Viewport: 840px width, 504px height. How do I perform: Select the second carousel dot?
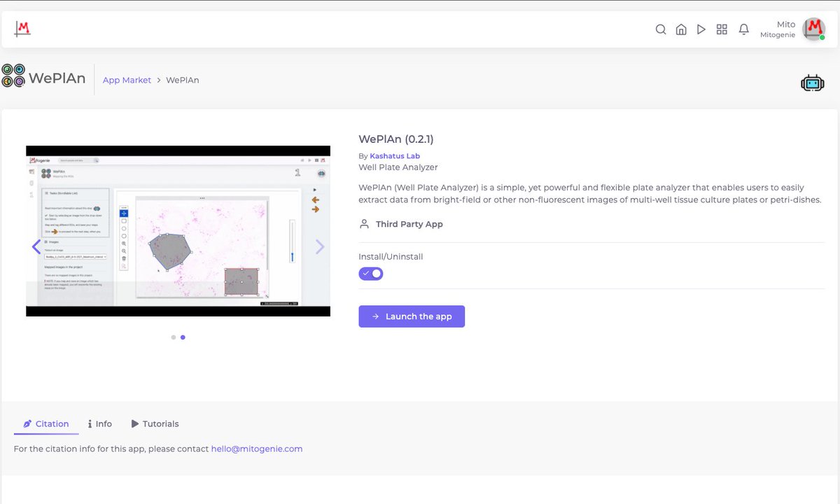(183, 337)
